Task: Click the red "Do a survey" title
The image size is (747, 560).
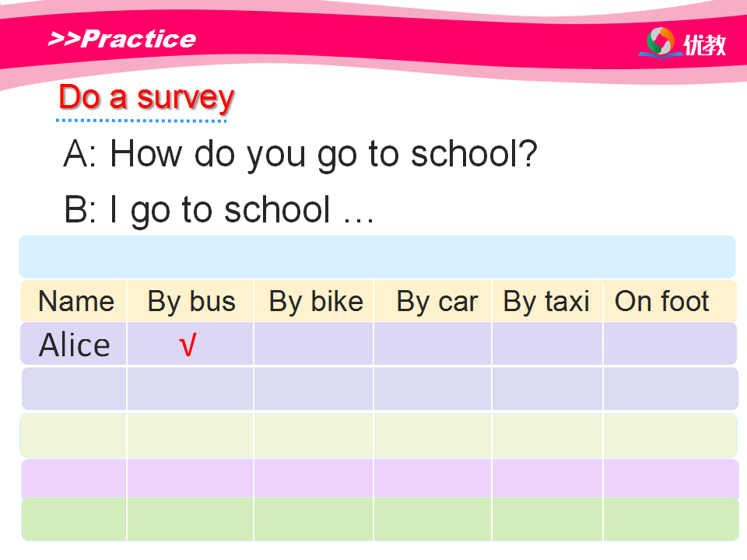Action: 146,98
